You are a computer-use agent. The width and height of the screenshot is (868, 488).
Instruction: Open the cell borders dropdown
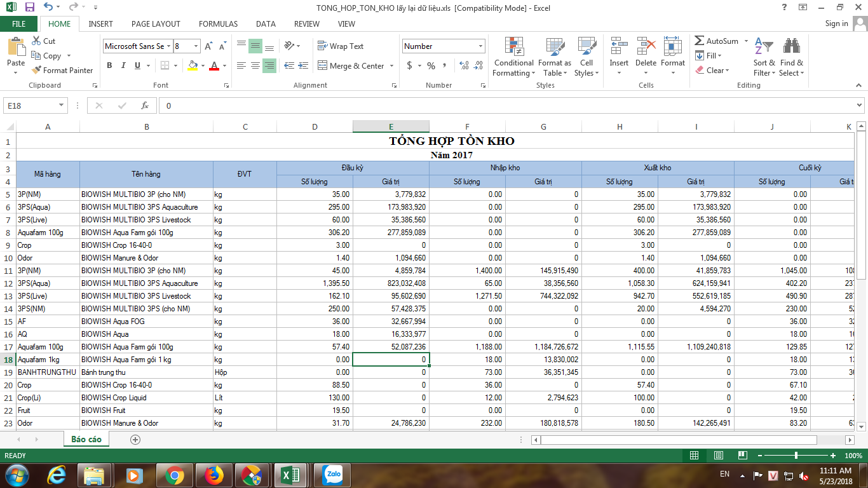[x=175, y=65]
